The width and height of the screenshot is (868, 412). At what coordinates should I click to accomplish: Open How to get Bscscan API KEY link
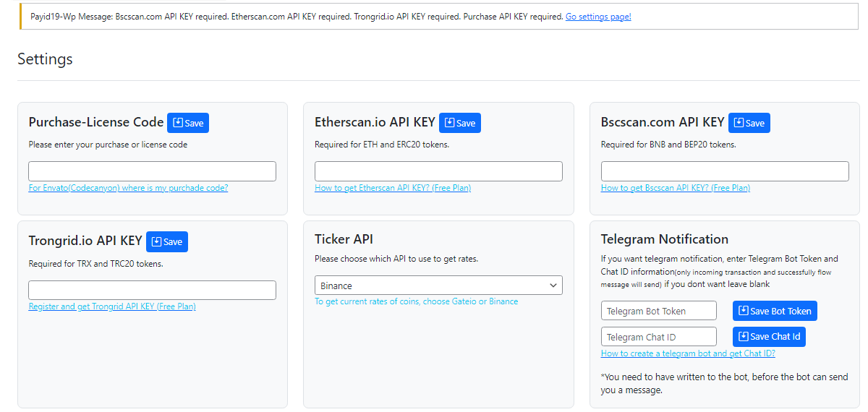676,188
